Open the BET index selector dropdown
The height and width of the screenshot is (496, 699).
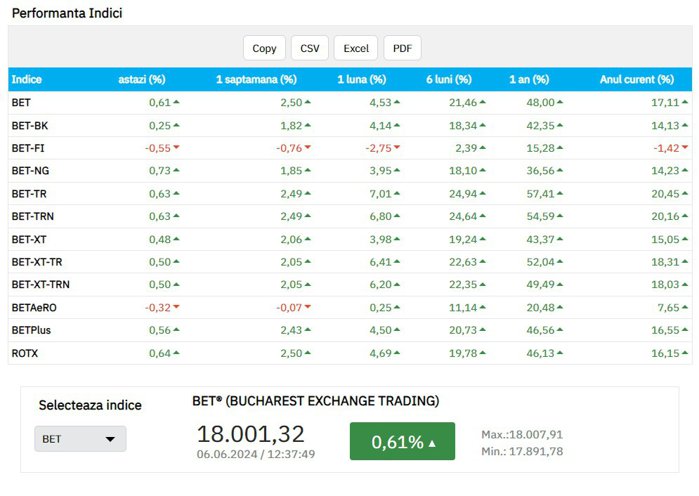80,439
